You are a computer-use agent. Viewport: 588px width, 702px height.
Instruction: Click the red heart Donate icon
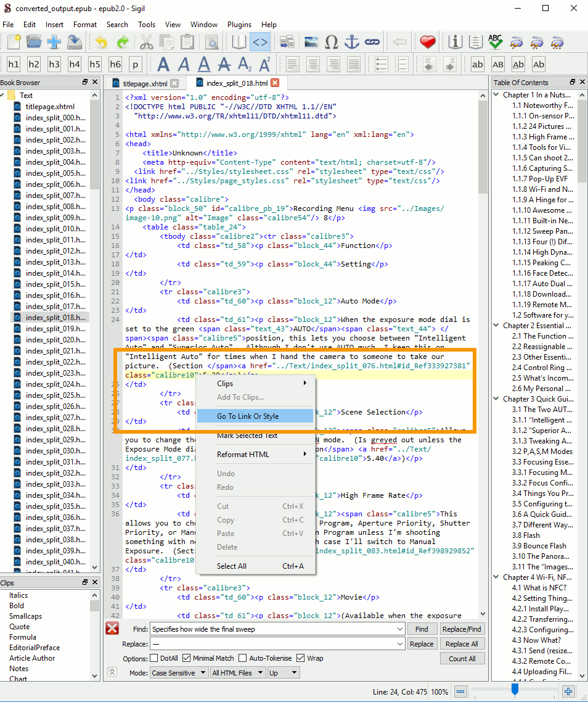coord(428,42)
